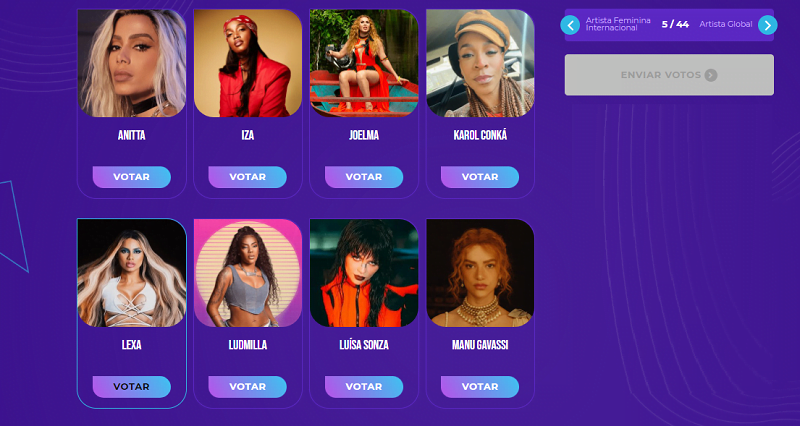
Task: Cast vote for Joelma
Action: pyautogui.click(x=364, y=177)
